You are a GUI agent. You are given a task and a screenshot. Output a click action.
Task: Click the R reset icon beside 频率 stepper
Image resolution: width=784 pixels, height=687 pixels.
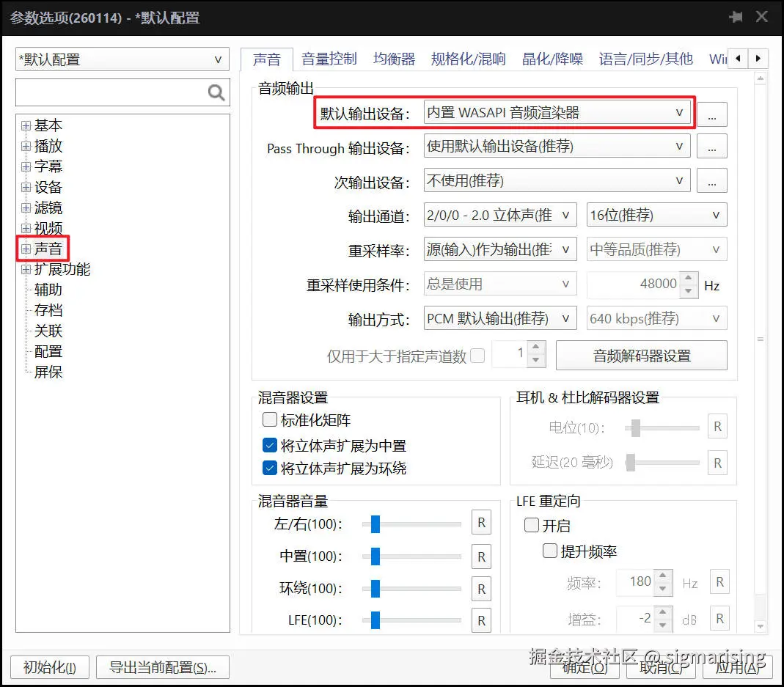click(x=719, y=581)
